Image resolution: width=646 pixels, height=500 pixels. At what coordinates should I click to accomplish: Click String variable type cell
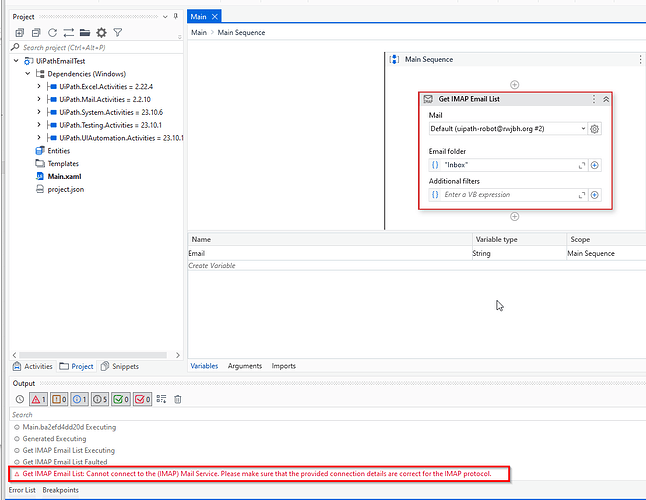pyautogui.click(x=519, y=253)
